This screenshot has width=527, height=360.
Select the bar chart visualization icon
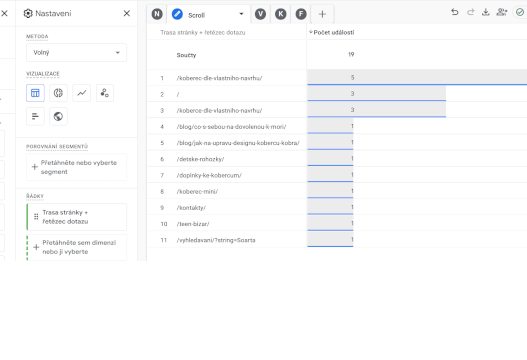(x=35, y=116)
